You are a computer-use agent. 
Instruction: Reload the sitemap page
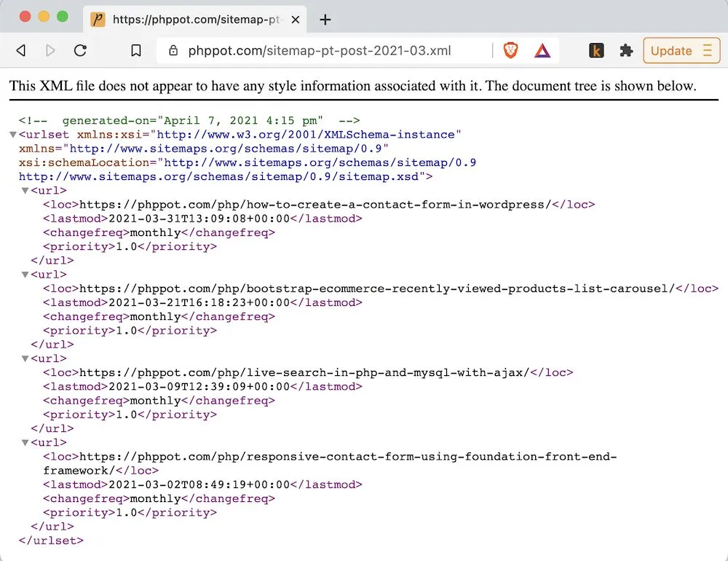[x=80, y=50]
